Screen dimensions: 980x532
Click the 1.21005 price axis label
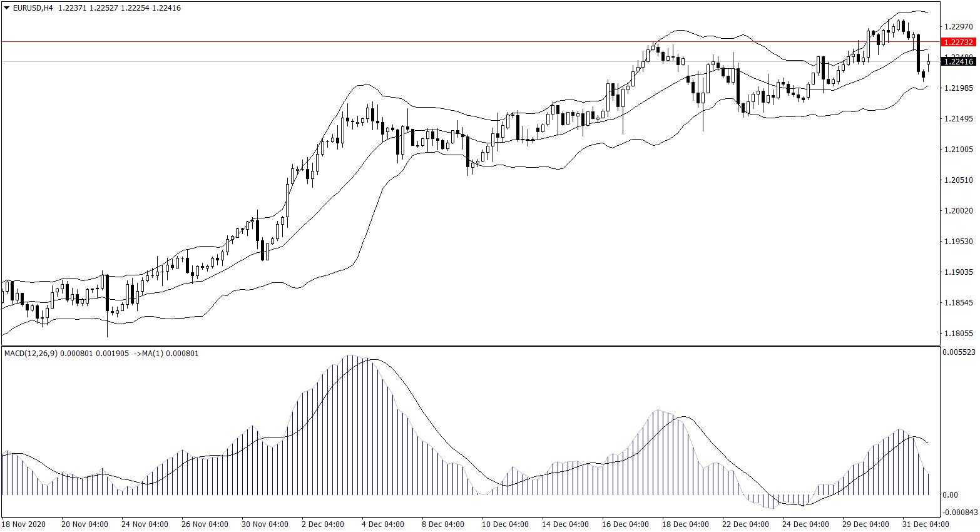click(958, 149)
